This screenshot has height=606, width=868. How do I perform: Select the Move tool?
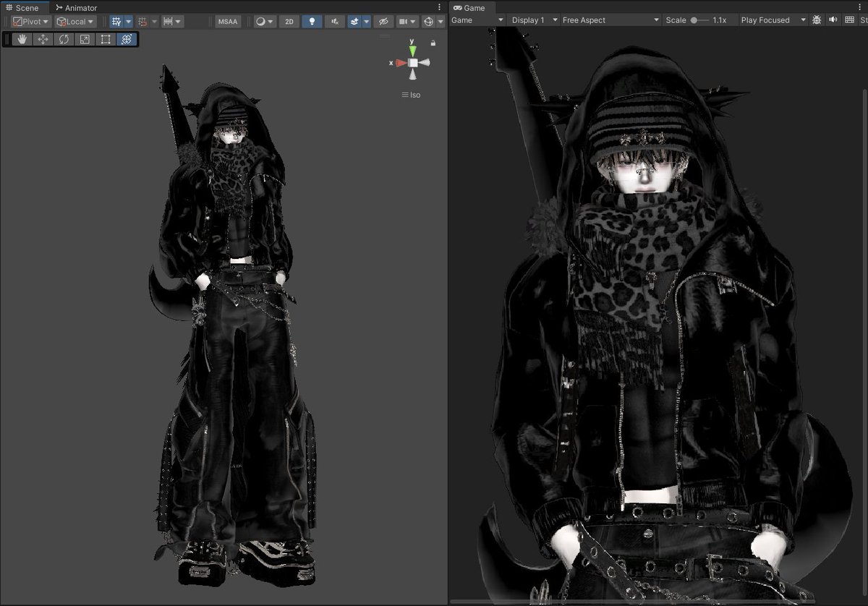point(43,39)
